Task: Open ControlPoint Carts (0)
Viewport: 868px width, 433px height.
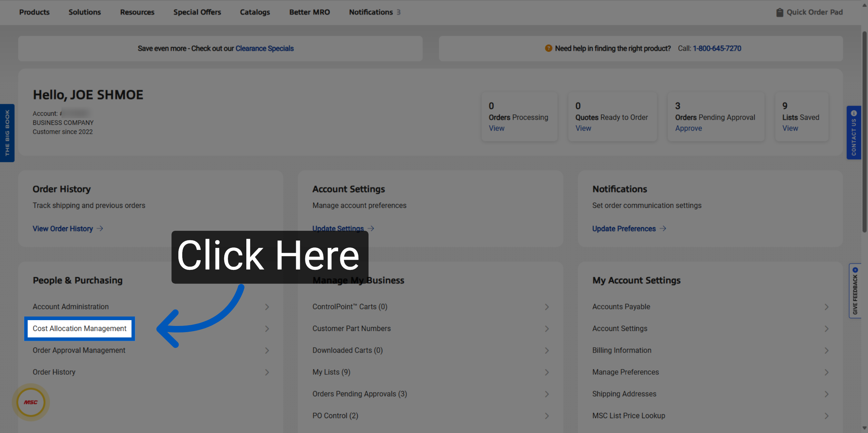Action: coord(350,307)
